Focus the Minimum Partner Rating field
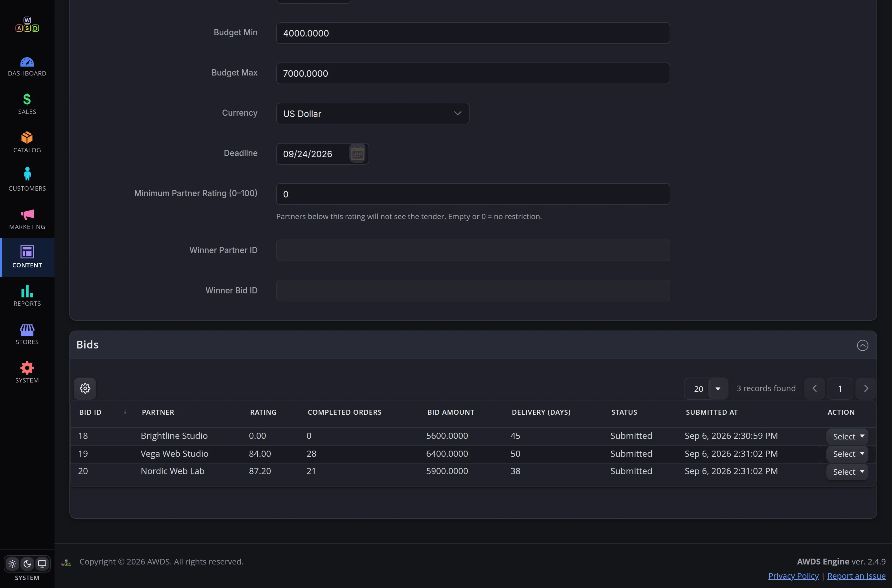 [473, 194]
